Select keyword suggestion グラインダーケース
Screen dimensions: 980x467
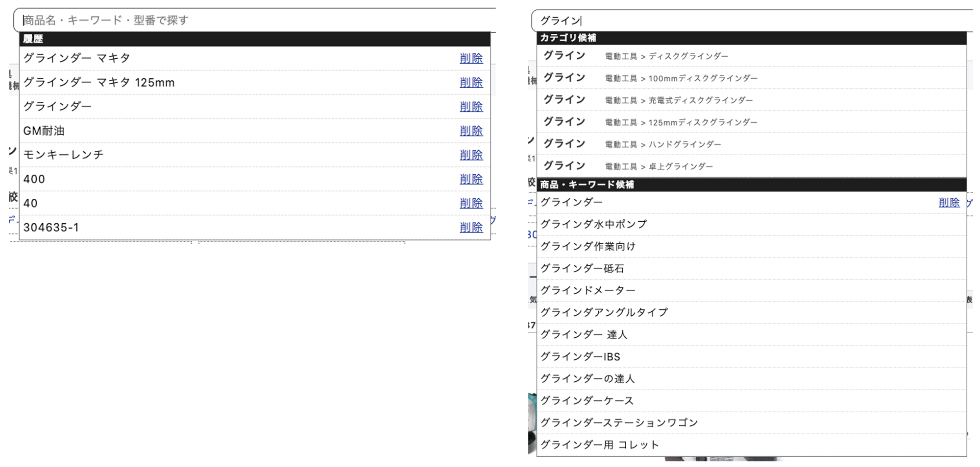(x=587, y=400)
